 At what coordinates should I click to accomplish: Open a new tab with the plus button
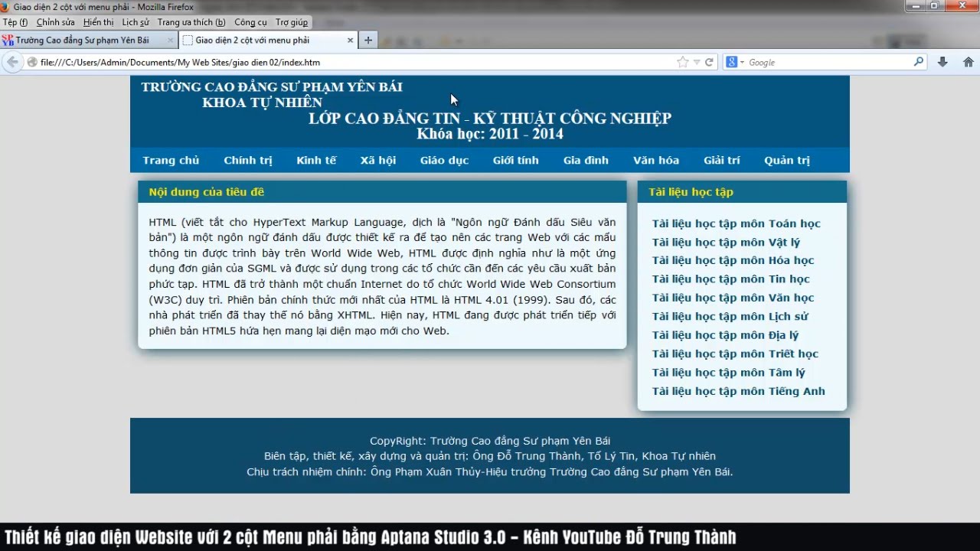click(368, 40)
